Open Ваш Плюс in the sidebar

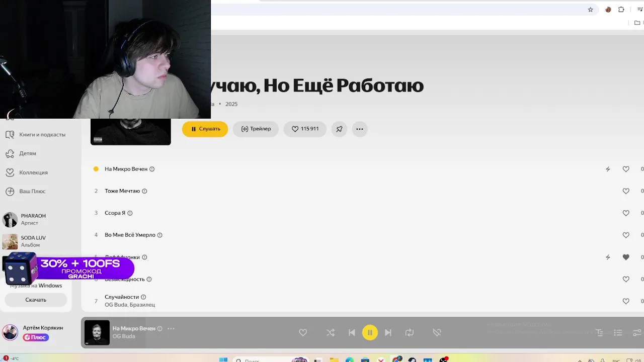pos(32,192)
